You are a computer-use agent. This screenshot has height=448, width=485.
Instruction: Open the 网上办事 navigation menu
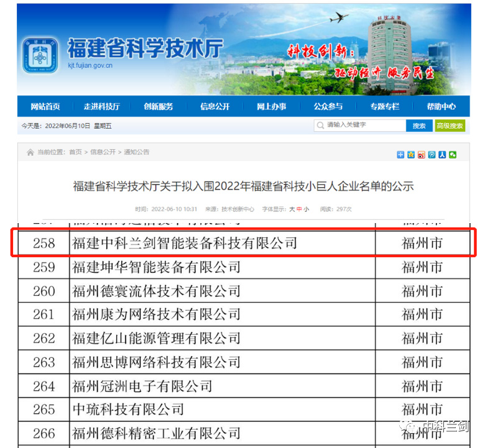point(272,107)
